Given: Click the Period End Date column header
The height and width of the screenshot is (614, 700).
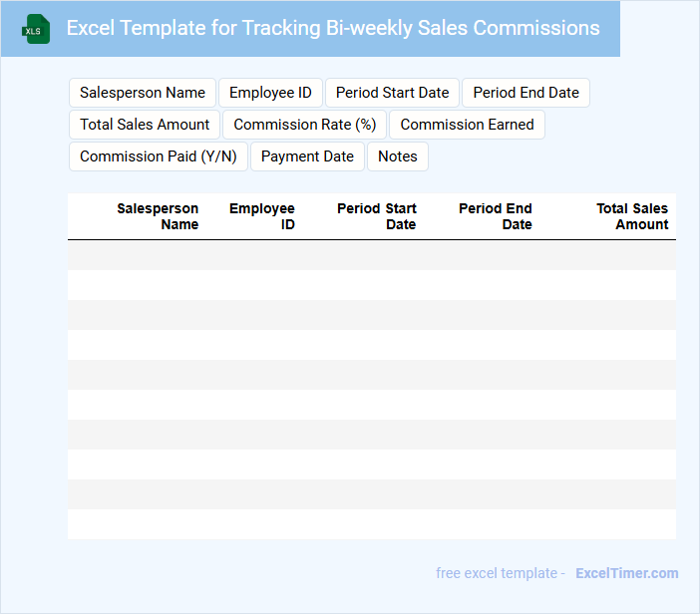Looking at the screenshot, I should pyautogui.click(x=496, y=216).
